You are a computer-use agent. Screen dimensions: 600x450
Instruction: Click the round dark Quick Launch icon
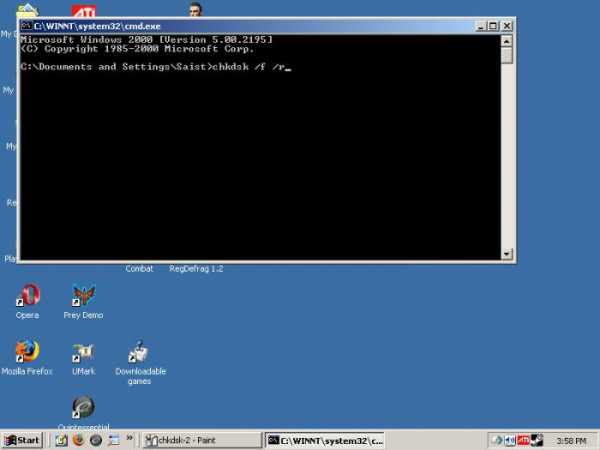[96, 440]
